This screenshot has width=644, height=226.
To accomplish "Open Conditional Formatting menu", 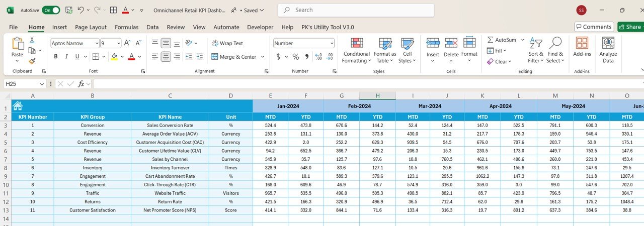I will click(356, 50).
